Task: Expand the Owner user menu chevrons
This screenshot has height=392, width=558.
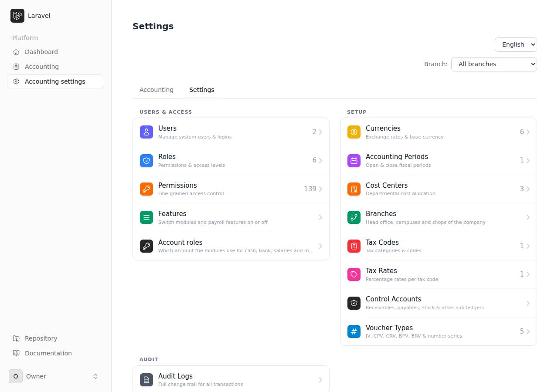Action: pos(95,376)
